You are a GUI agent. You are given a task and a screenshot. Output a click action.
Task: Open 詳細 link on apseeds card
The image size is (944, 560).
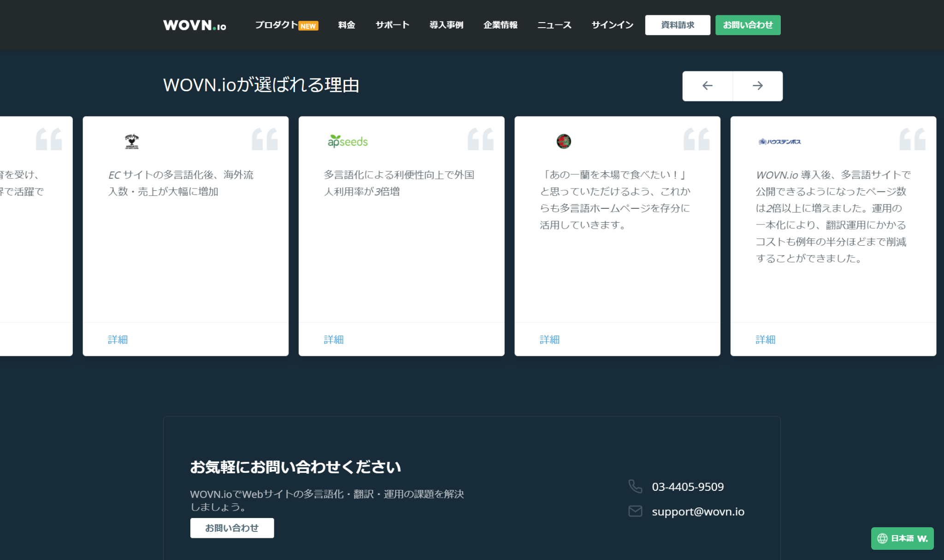[x=334, y=340]
